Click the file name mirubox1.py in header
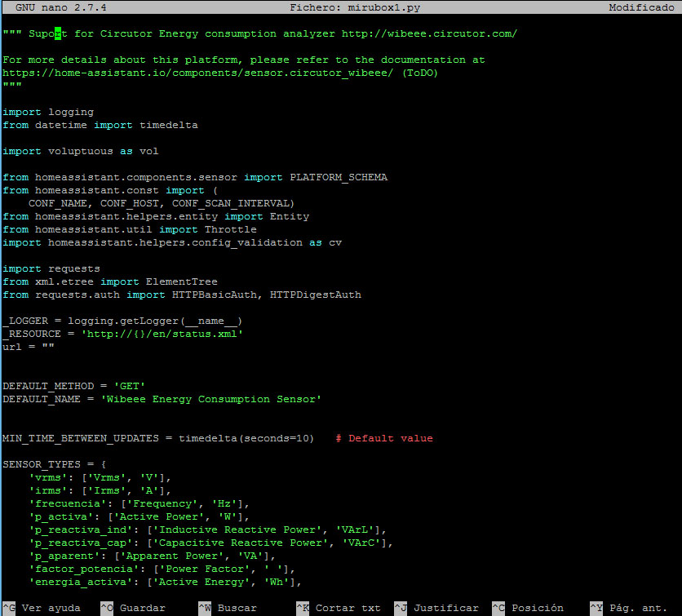 click(384, 7)
